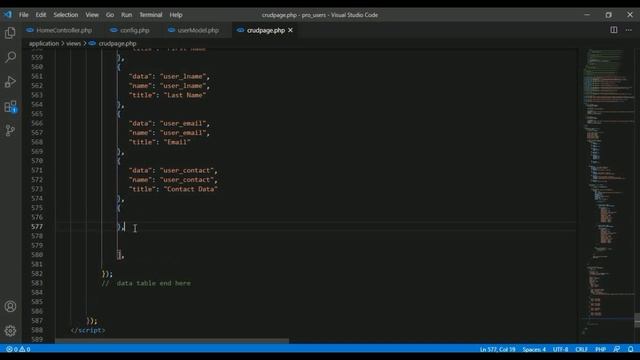This screenshot has height=360, width=640.
Task: Change indentation via Spaces: 4
Action: (x=534, y=349)
